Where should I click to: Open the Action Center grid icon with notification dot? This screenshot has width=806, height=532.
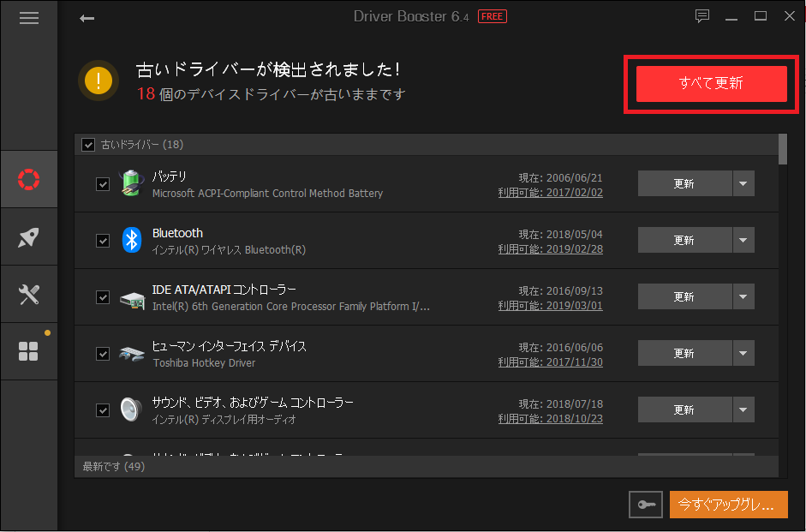pos(28,351)
